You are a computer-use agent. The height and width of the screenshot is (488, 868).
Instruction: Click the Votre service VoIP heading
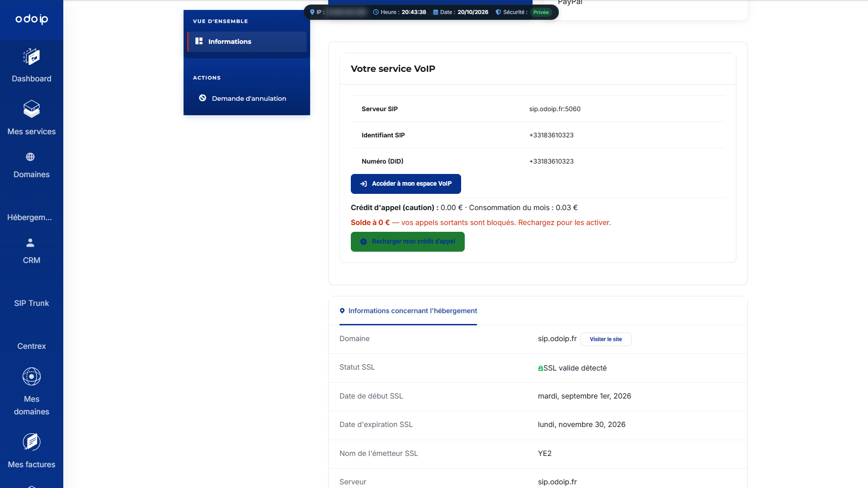click(393, 69)
